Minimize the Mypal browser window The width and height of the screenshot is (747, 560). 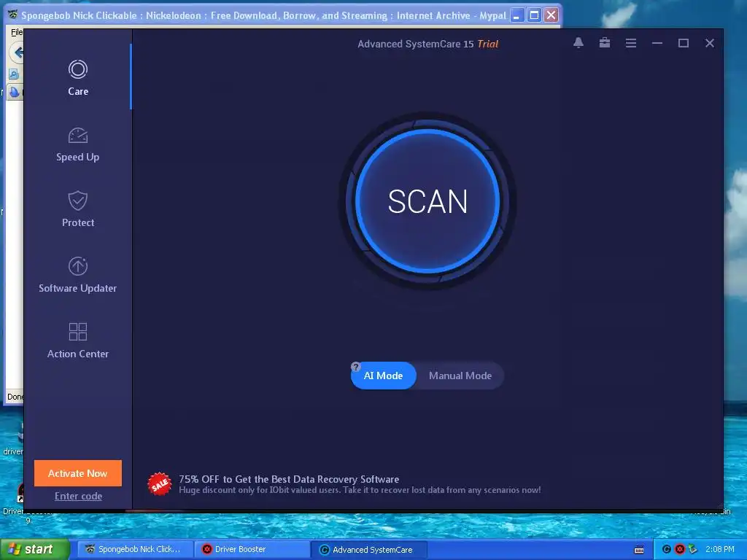tap(516, 15)
